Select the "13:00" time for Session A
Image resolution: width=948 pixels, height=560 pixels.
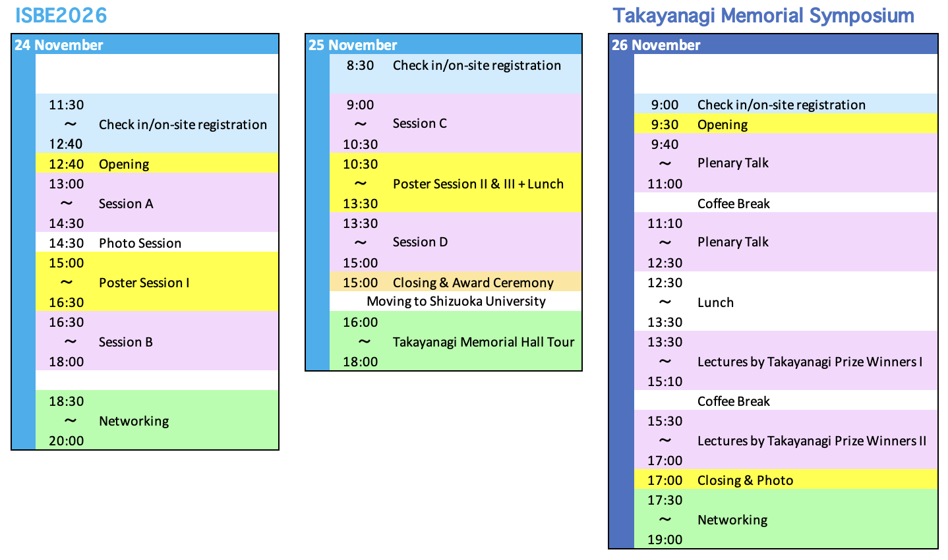(x=67, y=184)
